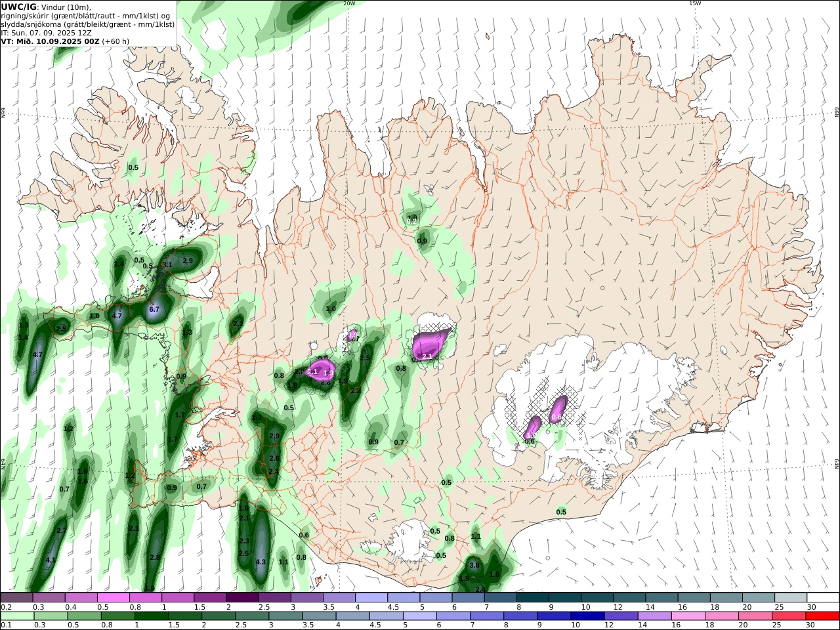Select the 2.6 precipitation label
840x630 pixels.
274,458
